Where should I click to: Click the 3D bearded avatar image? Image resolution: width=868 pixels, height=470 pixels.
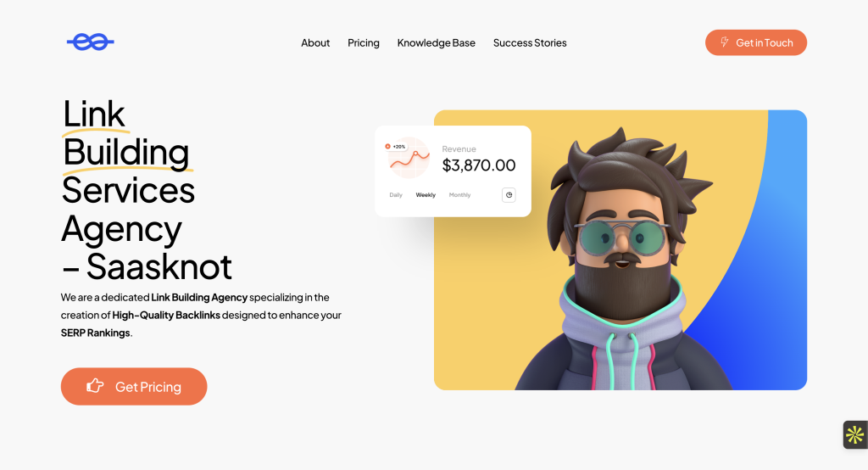(x=620, y=250)
